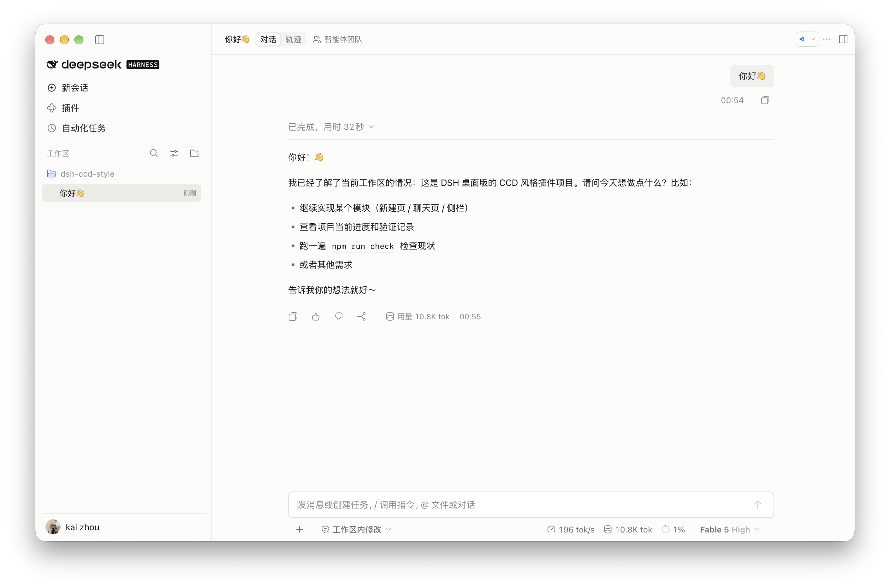Screen dimensions: 890x588
Task: Expand 已完成，用时 32 秒 details
Action: coord(331,127)
